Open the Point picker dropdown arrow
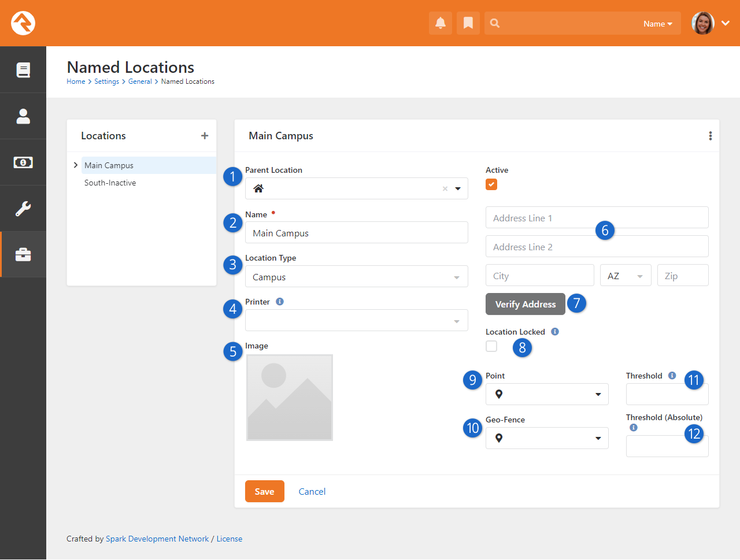 click(x=598, y=394)
